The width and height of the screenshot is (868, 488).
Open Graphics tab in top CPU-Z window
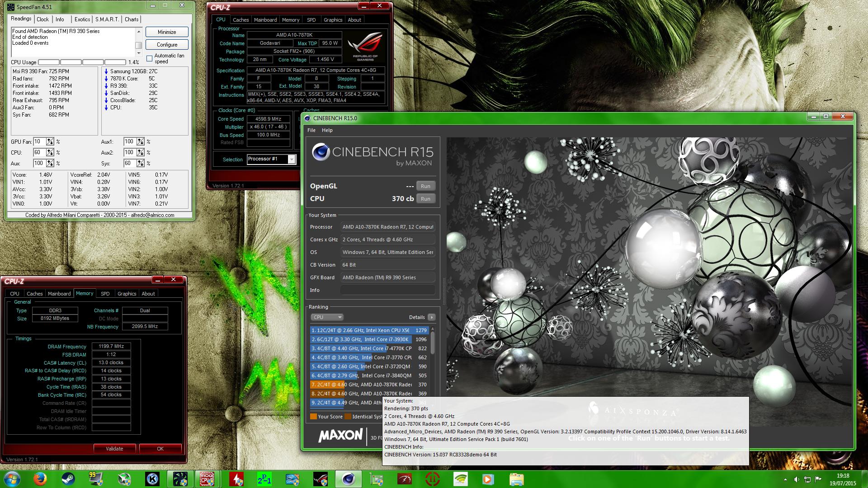click(x=333, y=20)
